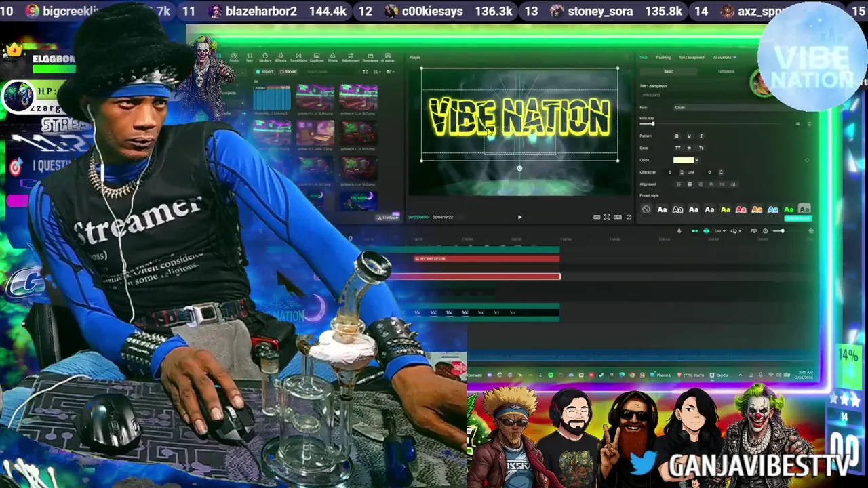Toggle auto snapping in timeline
868x488 pixels.
tap(706, 231)
